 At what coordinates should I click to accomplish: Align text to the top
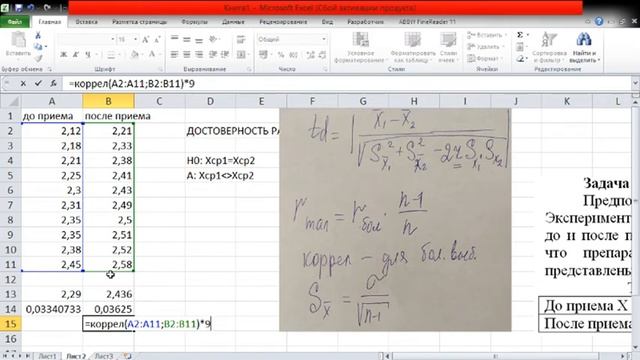pyautogui.click(x=174, y=39)
